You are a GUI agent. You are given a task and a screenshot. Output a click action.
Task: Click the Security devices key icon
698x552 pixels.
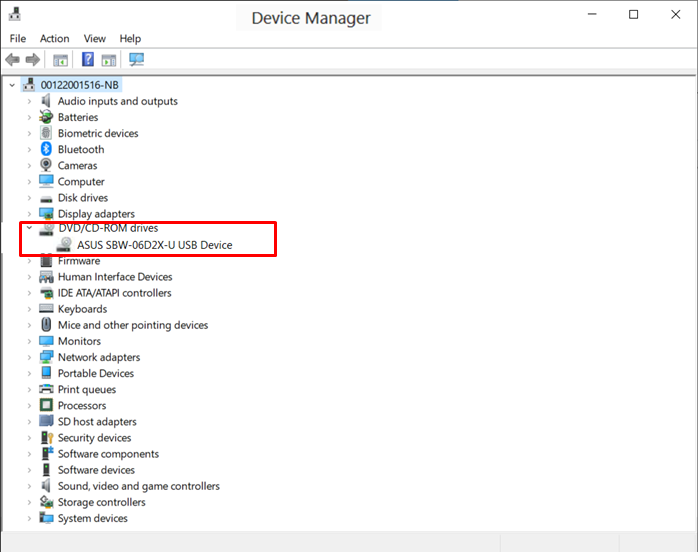pos(47,438)
